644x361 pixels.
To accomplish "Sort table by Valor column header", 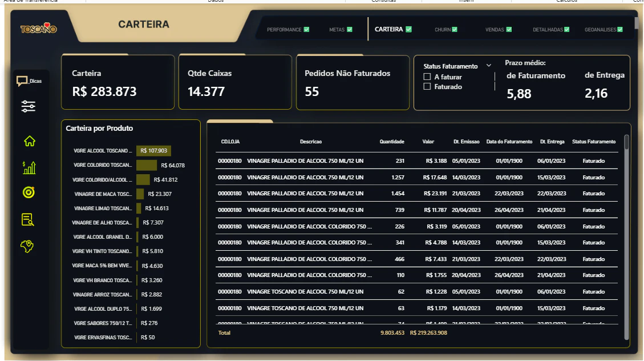I will (428, 142).
